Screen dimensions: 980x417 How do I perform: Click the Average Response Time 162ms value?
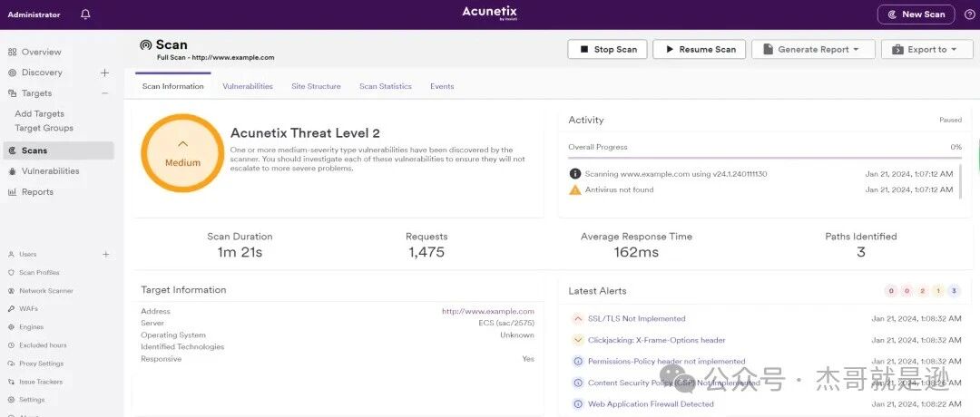(636, 252)
